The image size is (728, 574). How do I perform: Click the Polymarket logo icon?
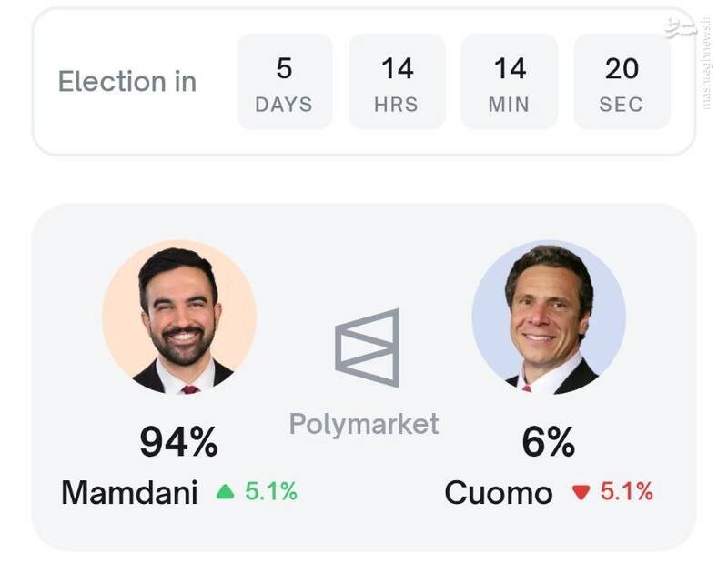coord(367,347)
